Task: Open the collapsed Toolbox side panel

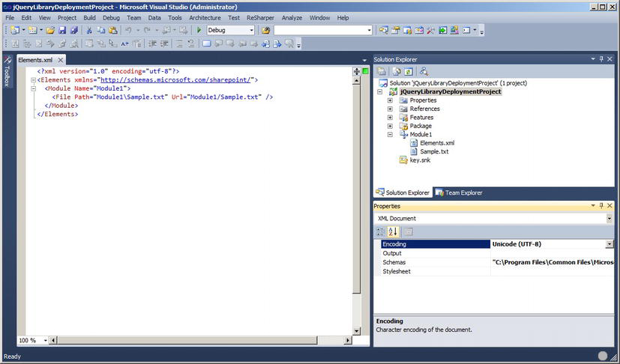Action: pos(7,72)
